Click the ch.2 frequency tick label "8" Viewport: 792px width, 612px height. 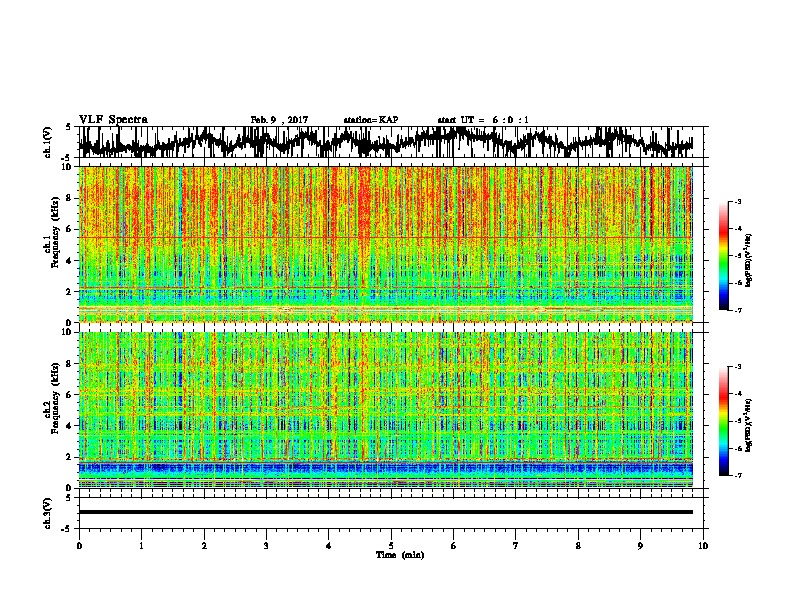(x=69, y=364)
